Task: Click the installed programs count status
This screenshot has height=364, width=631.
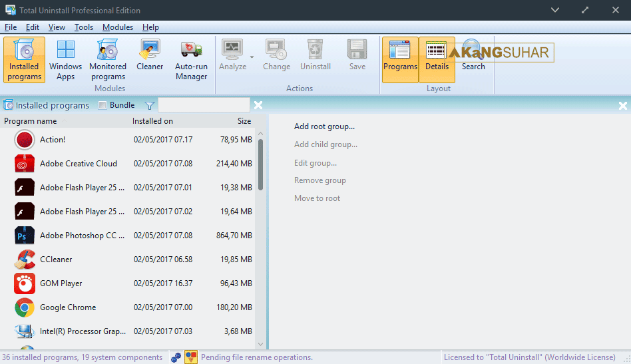Action: coord(82,357)
